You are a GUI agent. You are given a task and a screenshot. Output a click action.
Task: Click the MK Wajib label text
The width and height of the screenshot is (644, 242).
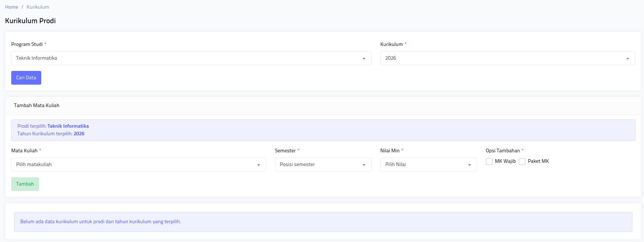[505, 161]
